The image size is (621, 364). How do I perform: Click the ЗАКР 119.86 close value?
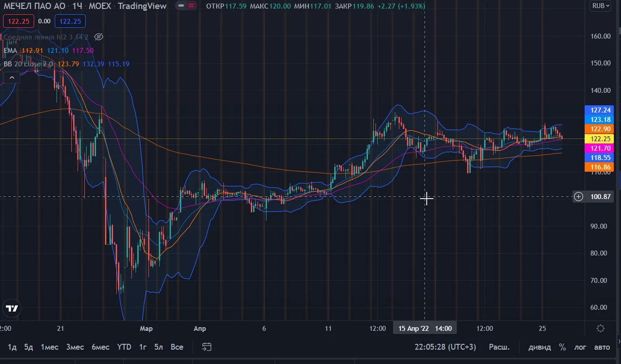click(355, 6)
